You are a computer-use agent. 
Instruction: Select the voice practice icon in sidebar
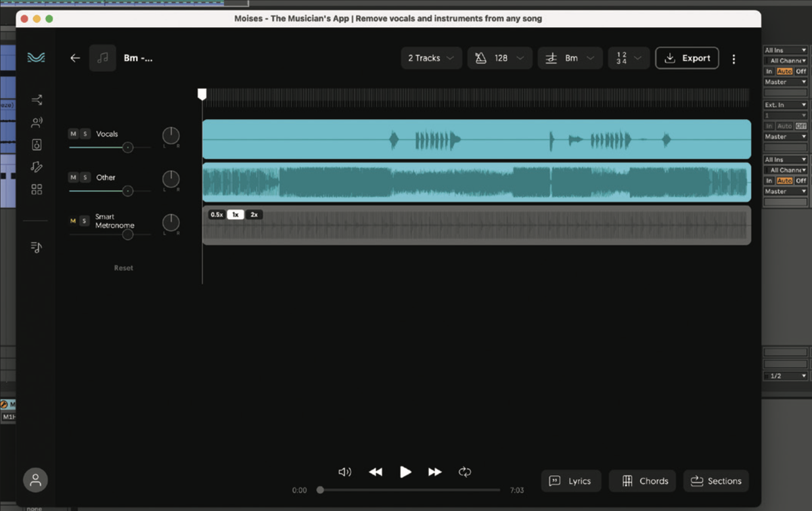pyautogui.click(x=35, y=122)
